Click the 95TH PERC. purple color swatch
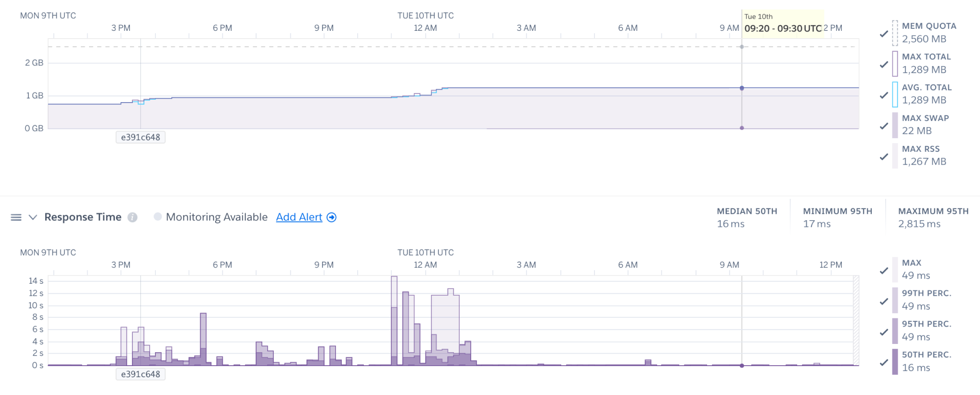The image size is (980, 395). point(895,331)
